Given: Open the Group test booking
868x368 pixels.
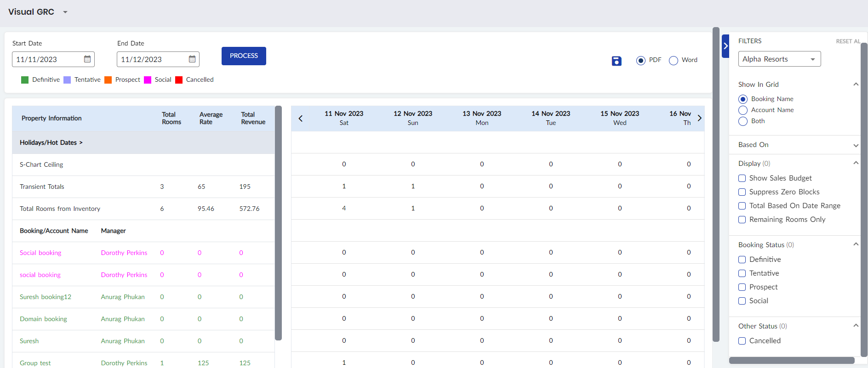Looking at the screenshot, I should tap(35, 363).
